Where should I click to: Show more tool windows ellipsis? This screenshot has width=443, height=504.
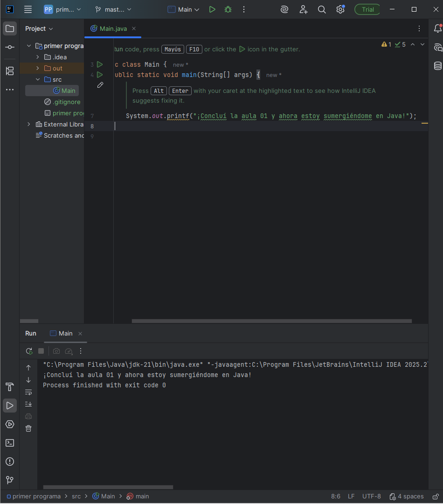coord(10,90)
